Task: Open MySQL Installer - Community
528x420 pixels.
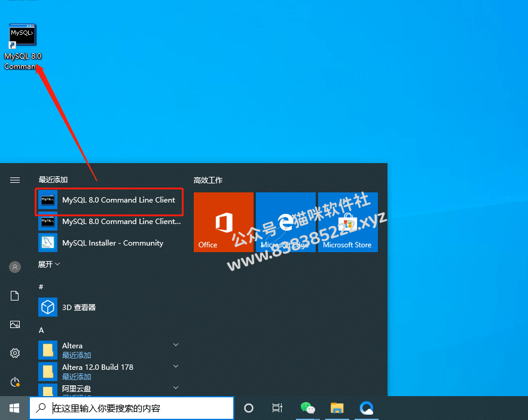Action: coord(109,243)
